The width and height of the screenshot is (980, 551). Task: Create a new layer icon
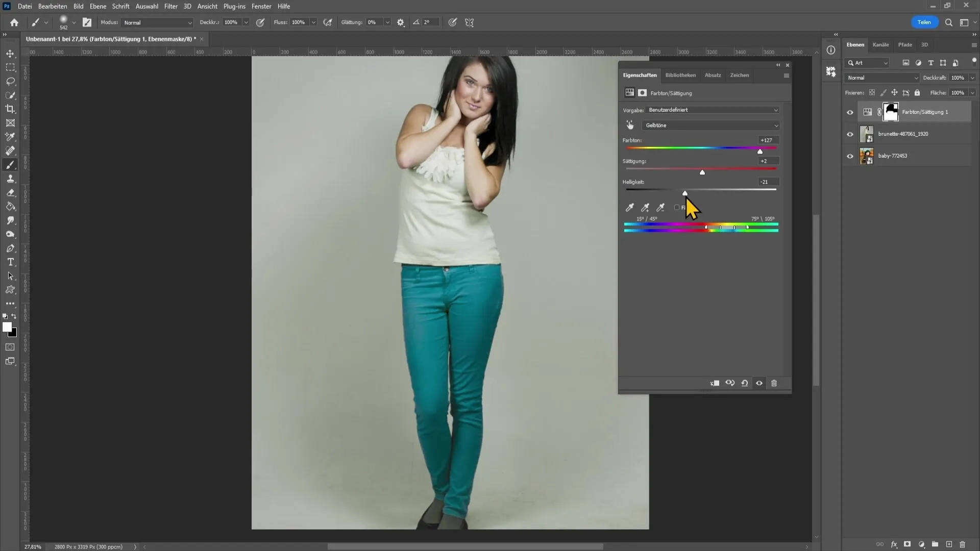[x=949, y=544]
